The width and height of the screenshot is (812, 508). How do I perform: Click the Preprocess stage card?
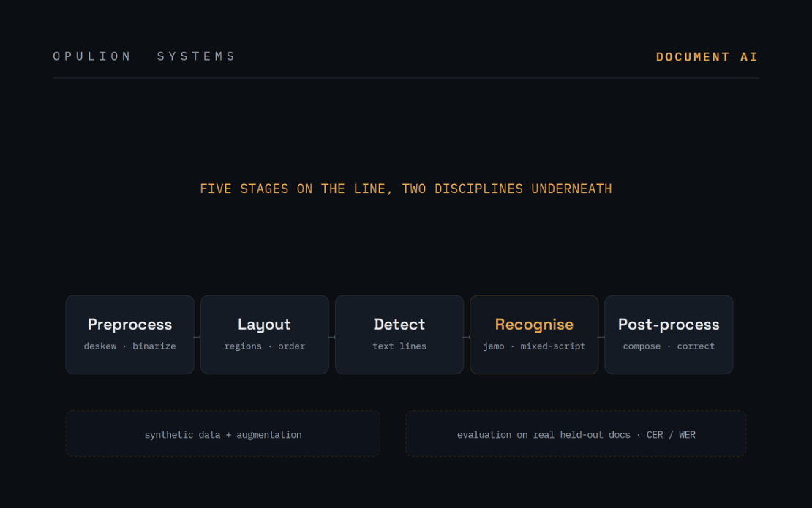(130, 335)
